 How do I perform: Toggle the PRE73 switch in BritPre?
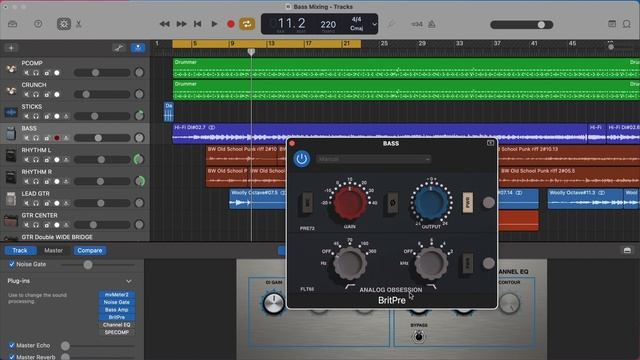pos(307,202)
